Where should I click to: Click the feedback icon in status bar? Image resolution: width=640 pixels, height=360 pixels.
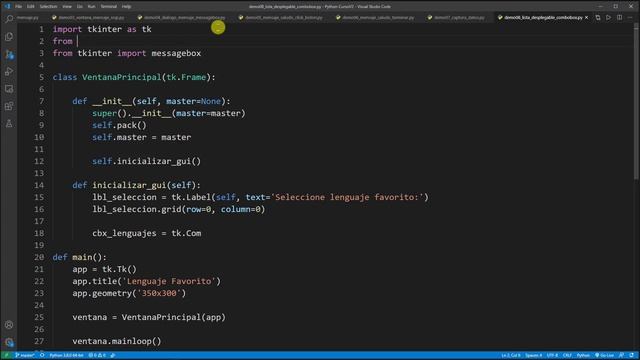point(622,356)
